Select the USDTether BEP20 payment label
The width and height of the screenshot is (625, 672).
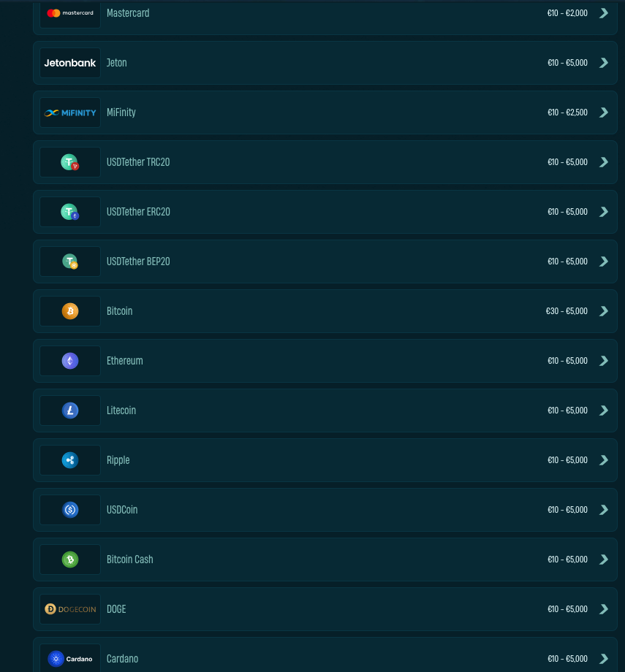138,261
